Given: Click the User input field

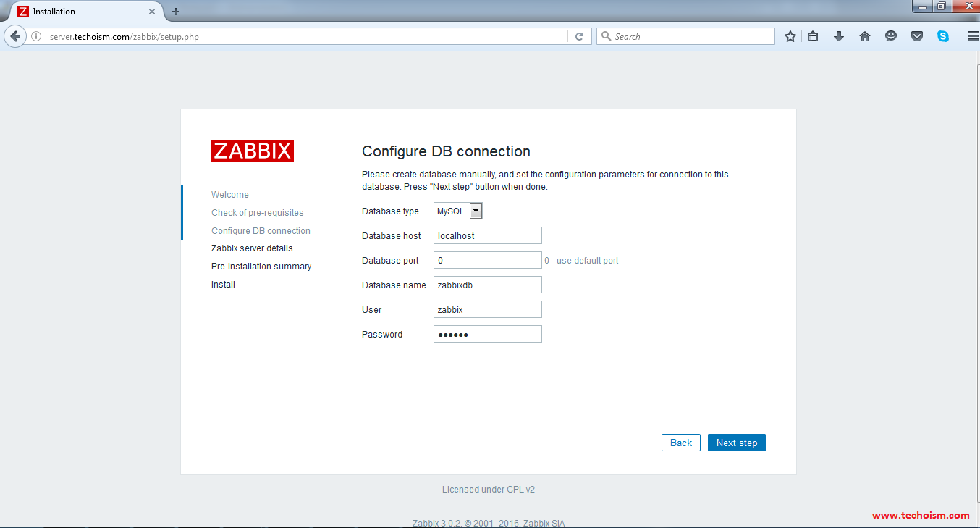Looking at the screenshot, I should [x=488, y=309].
